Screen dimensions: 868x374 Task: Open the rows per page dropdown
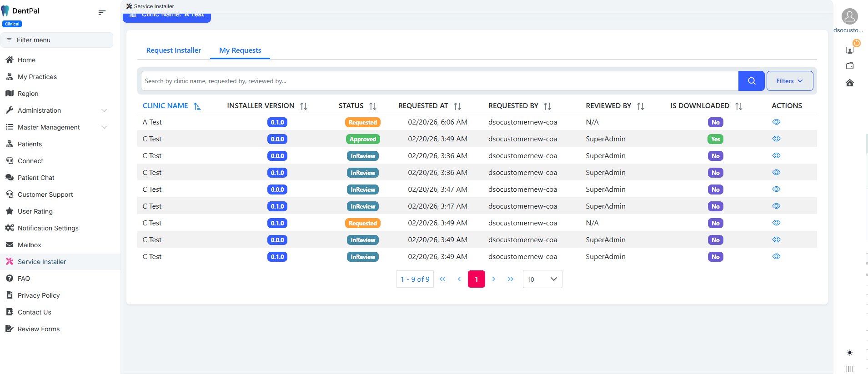(x=542, y=279)
